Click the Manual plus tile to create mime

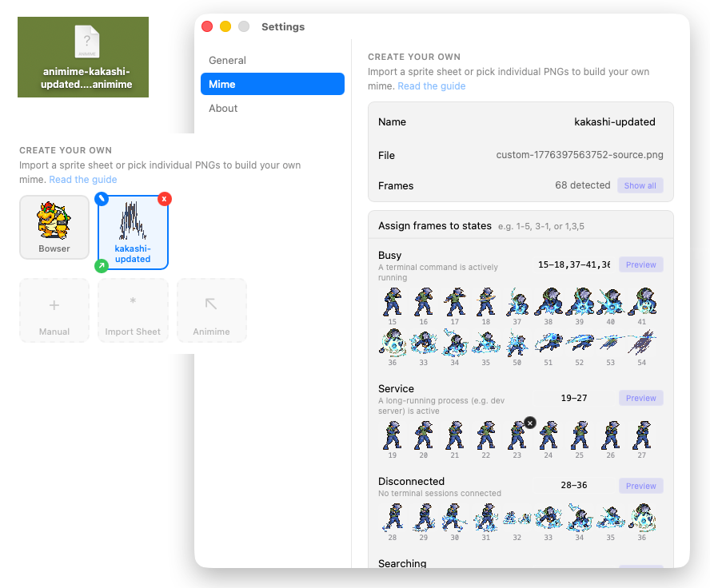coord(54,310)
